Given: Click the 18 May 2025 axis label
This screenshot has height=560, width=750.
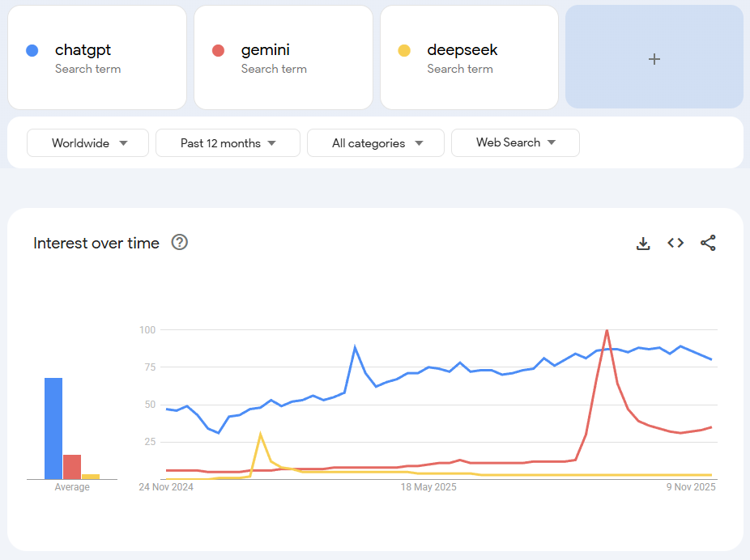Looking at the screenshot, I should tap(428, 487).
